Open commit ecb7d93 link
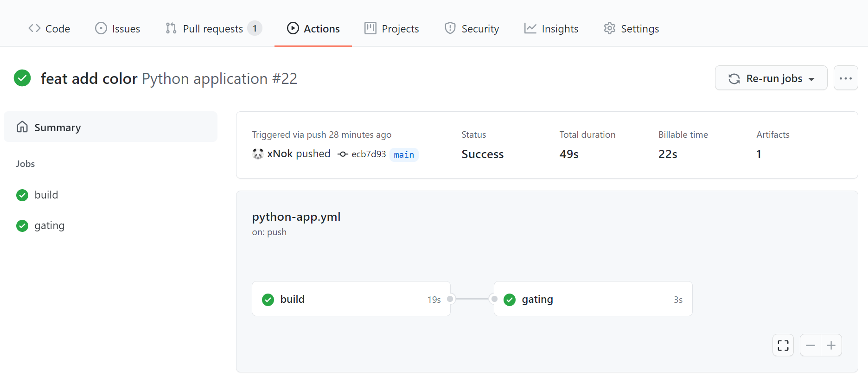The height and width of the screenshot is (384, 868). pos(369,154)
